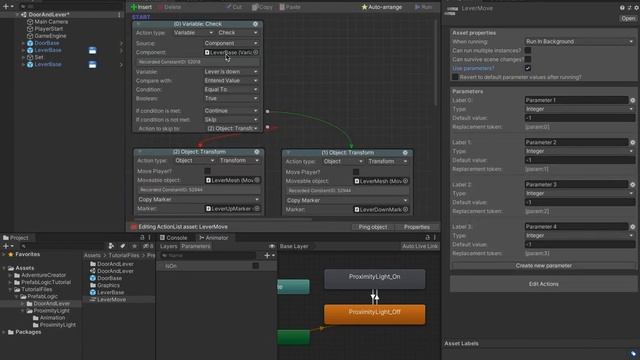Select the Project tab
The width and height of the screenshot is (640, 360).
pos(16,238)
